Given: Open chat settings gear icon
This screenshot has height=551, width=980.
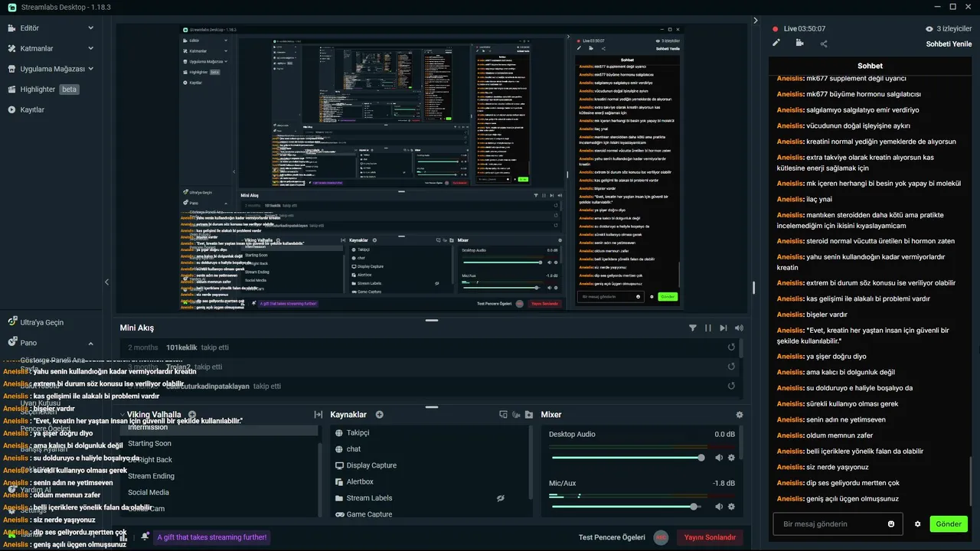Looking at the screenshot, I should (x=917, y=524).
